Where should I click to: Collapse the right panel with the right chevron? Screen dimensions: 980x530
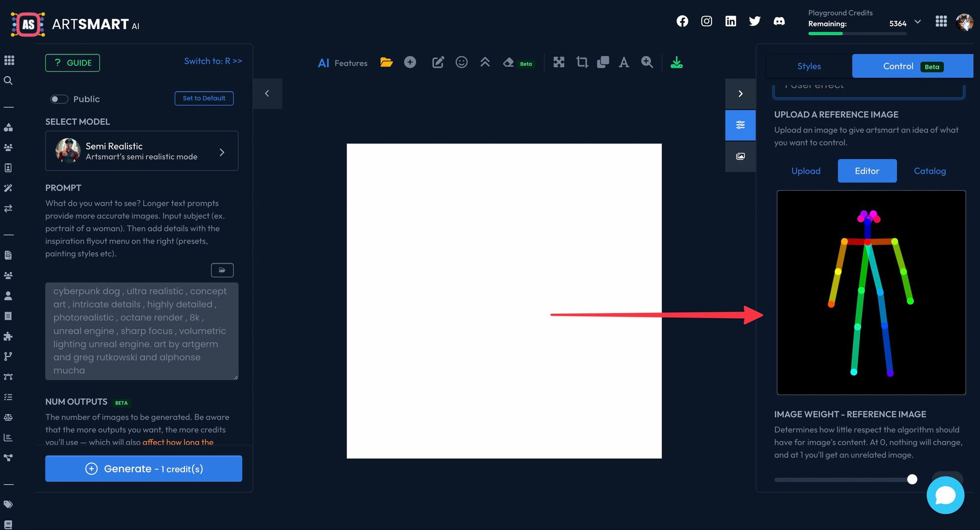[740, 94]
